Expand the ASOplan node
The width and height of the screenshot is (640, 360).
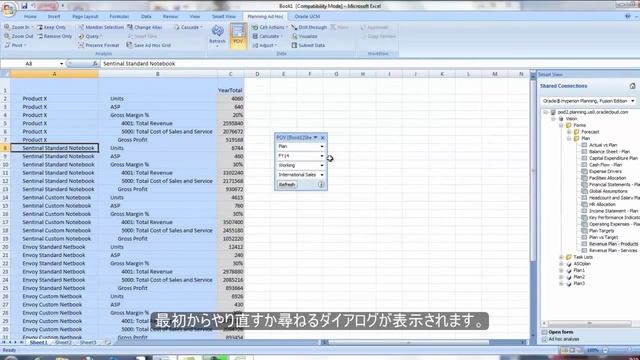[x=562, y=264]
